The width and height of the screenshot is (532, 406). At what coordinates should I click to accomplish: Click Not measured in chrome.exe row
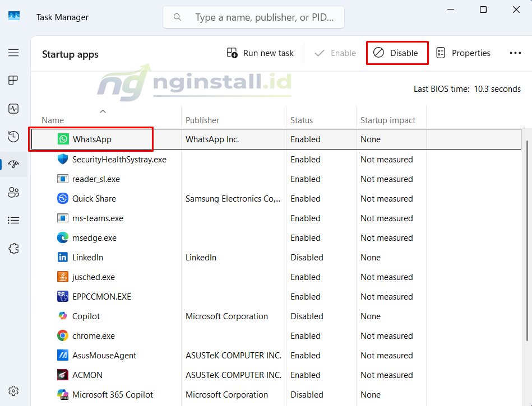point(386,336)
